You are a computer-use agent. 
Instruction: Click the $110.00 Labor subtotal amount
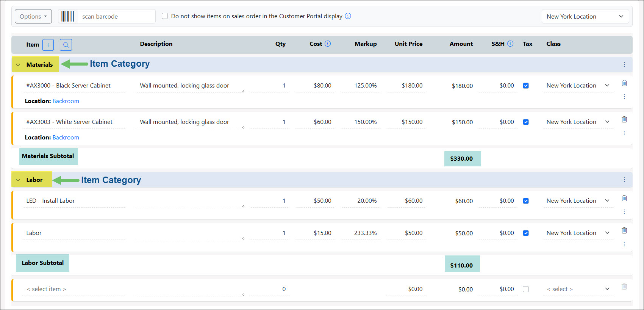point(462,265)
